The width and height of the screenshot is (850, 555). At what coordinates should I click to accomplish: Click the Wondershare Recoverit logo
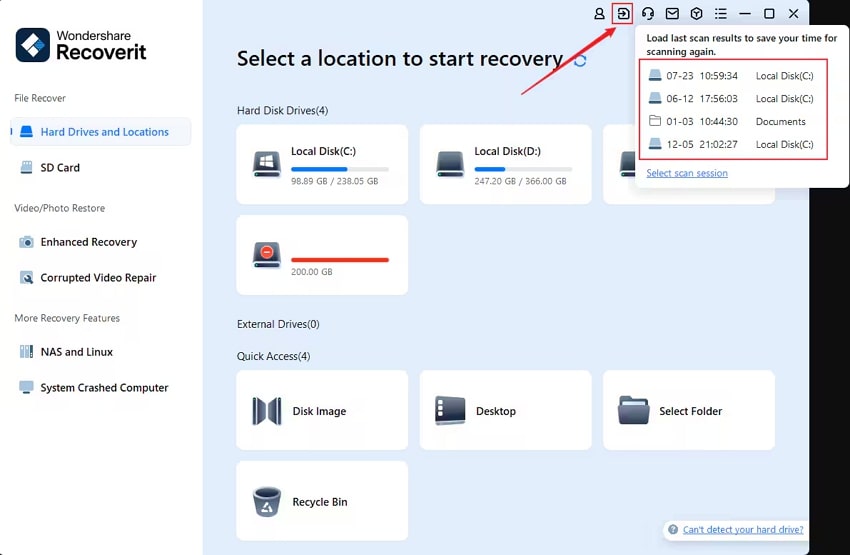click(x=81, y=44)
